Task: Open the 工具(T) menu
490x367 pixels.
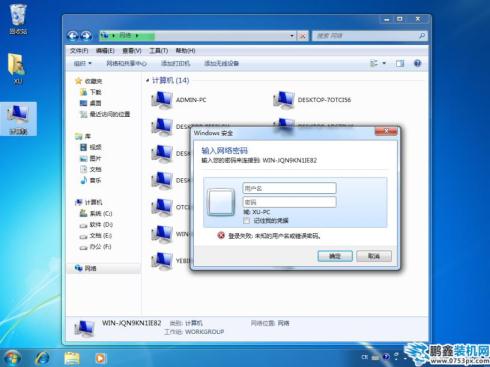Action: (x=158, y=51)
